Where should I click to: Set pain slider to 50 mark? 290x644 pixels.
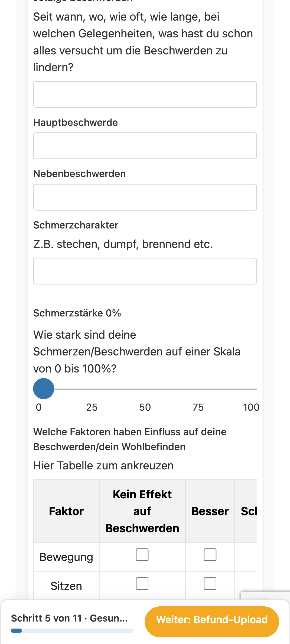point(145,389)
